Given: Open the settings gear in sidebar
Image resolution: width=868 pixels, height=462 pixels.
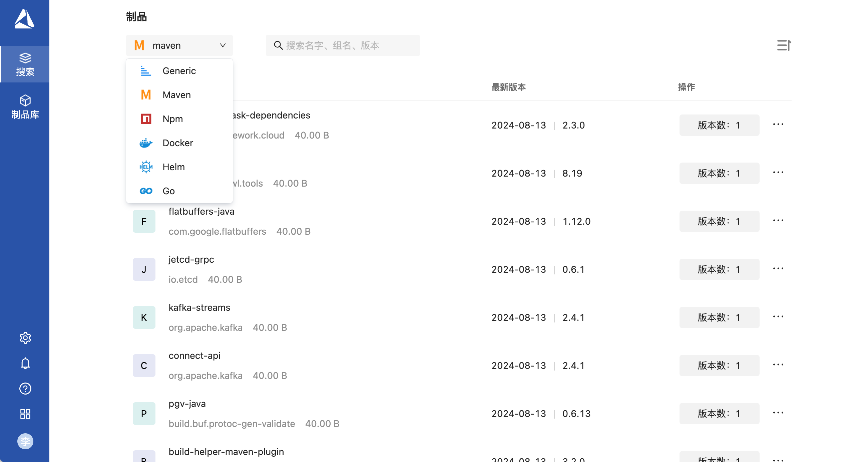Looking at the screenshot, I should (25, 337).
